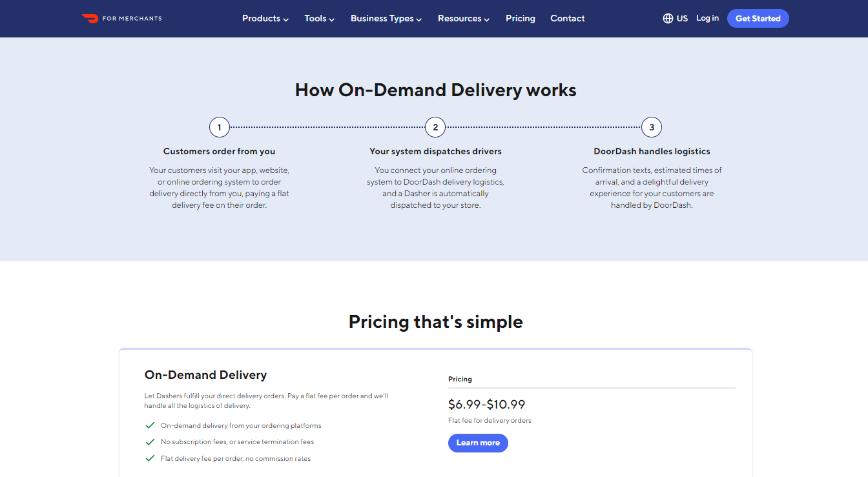Click paragraph 'Let Dashers fulfill your direct delivery orders'
Viewport: 868px width, 477px height.
[266, 401]
